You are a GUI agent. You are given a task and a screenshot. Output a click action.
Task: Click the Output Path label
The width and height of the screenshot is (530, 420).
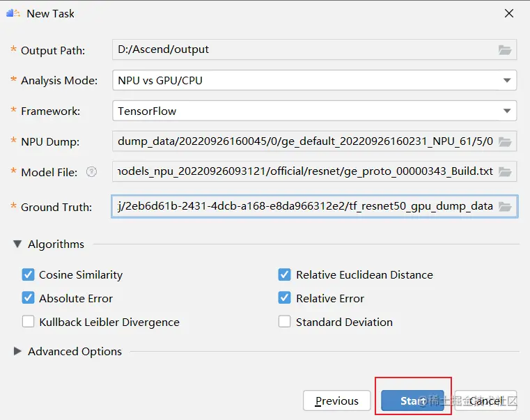tap(53, 50)
